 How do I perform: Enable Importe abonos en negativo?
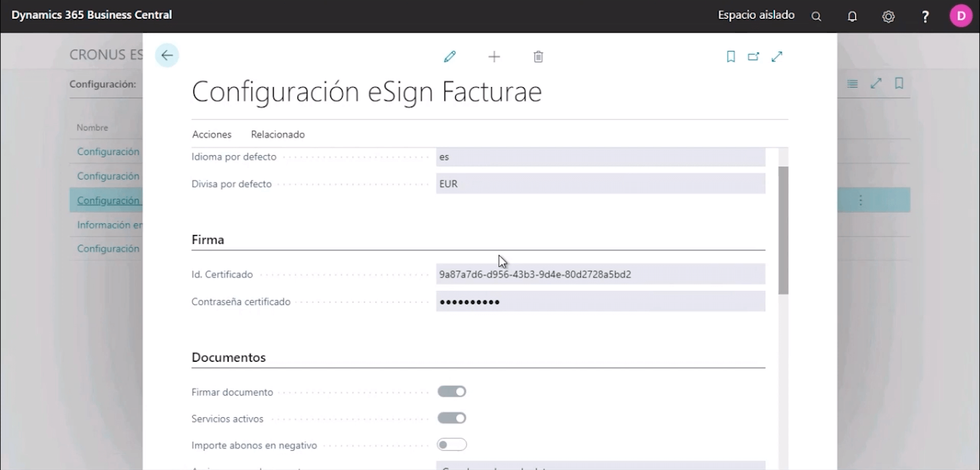coord(452,445)
